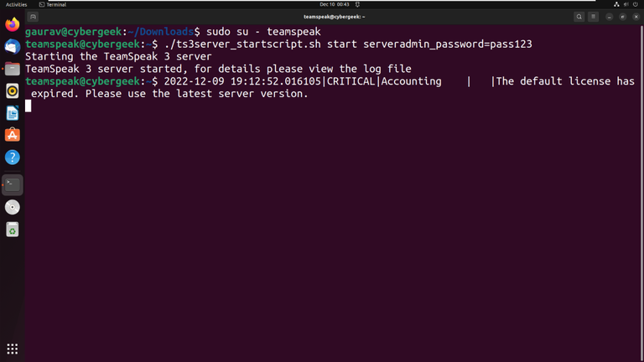Open the Activities overview

click(x=17, y=4)
